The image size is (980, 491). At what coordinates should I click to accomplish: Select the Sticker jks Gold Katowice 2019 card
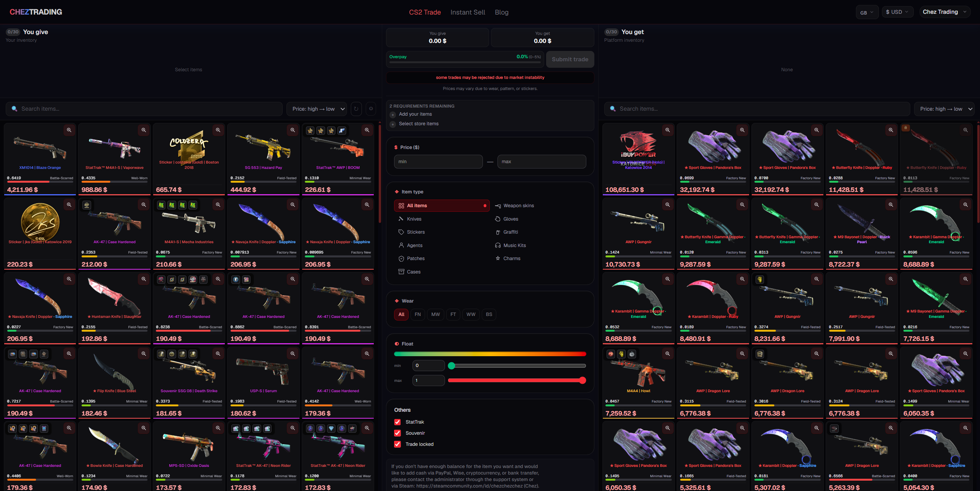click(x=40, y=234)
